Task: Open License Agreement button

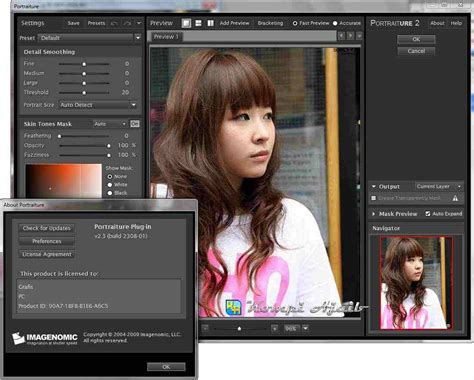Action: click(x=47, y=254)
